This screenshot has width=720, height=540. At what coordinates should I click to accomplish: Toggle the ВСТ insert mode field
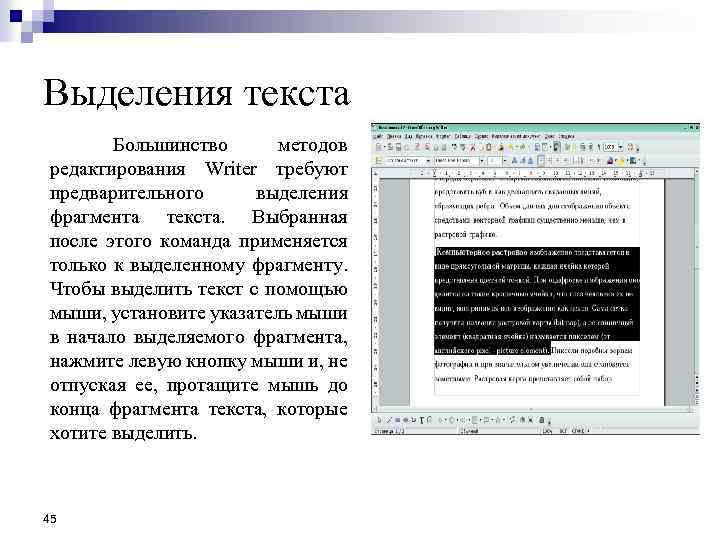(x=563, y=431)
